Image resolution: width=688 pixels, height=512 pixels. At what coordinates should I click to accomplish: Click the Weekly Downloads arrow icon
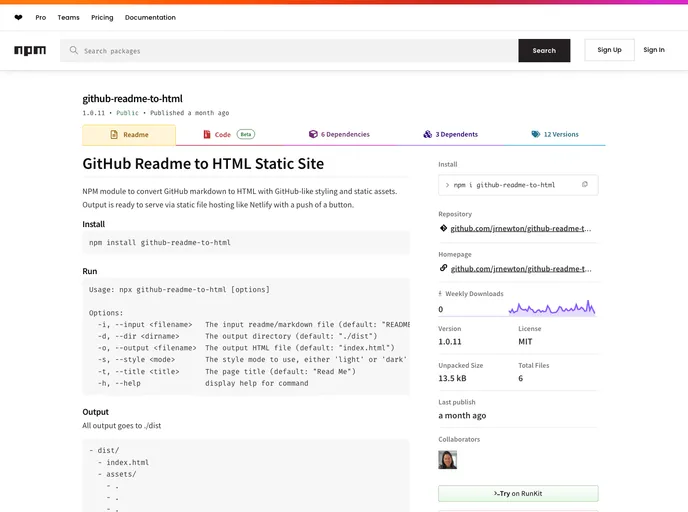[x=440, y=294]
